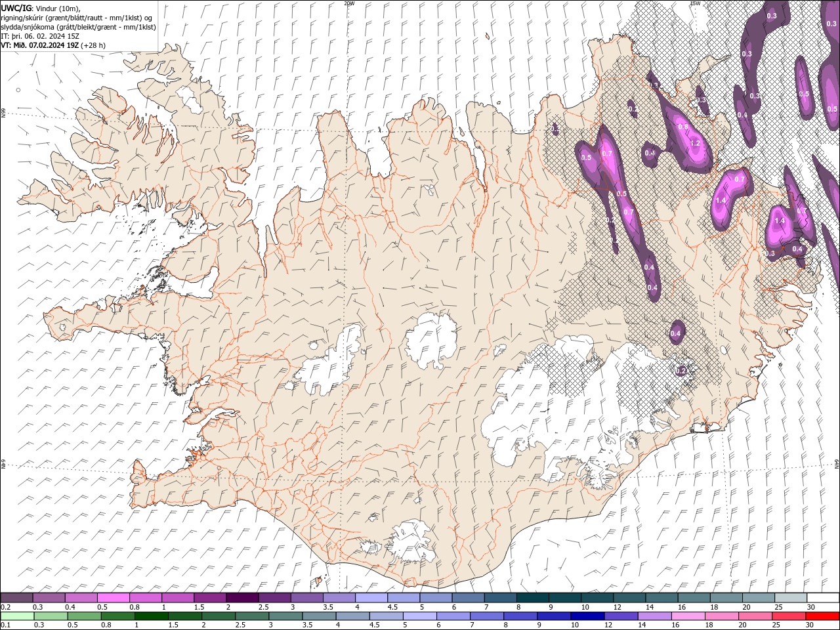Pick the 30 red swatch in rain scale
This screenshot has width=840, height=630.
coord(822,616)
